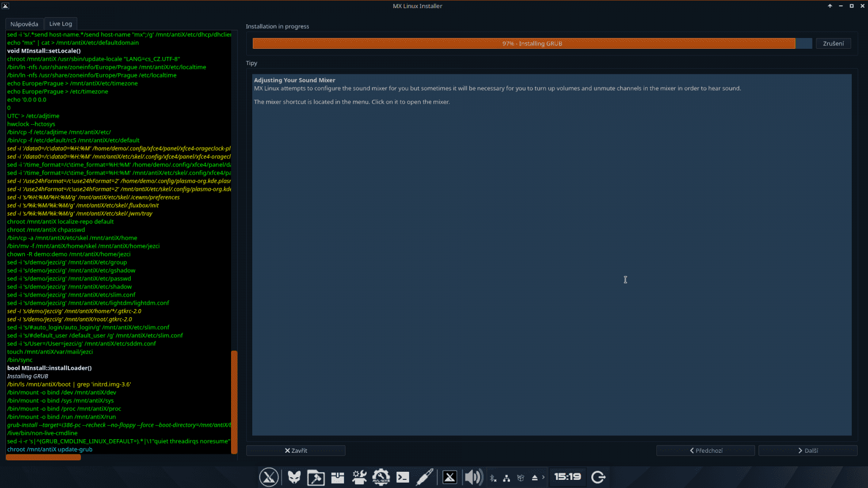Click the clock showing 15:19

pos(567,477)
